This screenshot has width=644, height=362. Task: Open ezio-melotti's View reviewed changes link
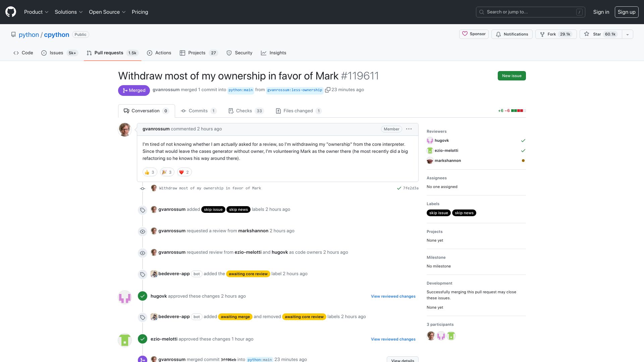pyautogui.click(x=393, y=339)
